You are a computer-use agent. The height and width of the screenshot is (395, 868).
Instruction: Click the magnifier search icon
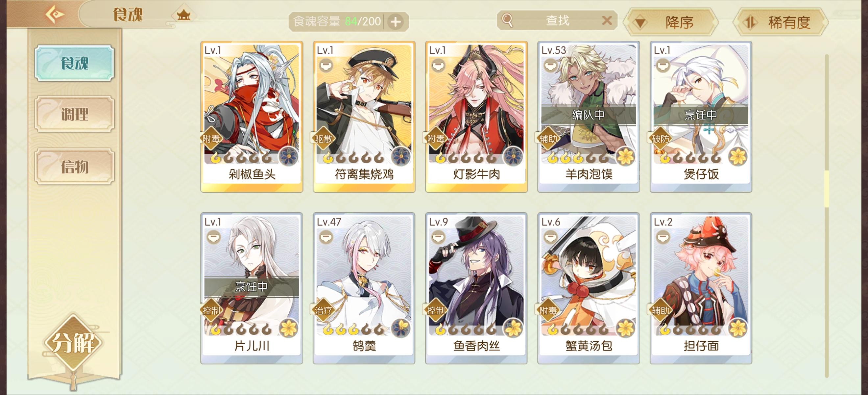tap(507, 20)
